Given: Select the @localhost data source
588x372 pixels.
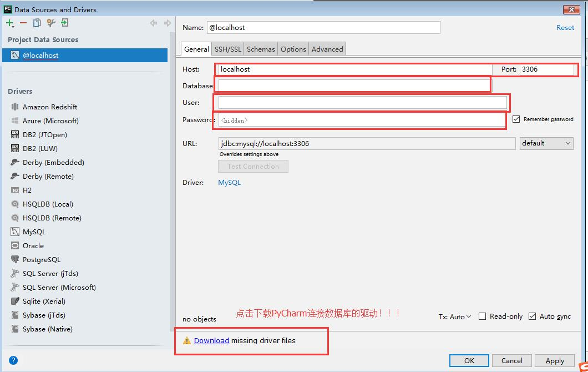Looking at the screenshot, I should tap(85, 55).
